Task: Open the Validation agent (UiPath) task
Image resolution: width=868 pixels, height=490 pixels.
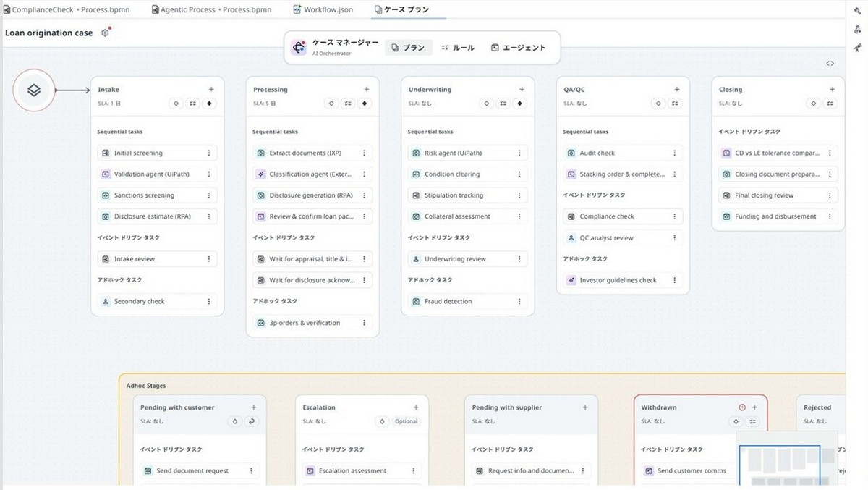Action: click(158, 174)
